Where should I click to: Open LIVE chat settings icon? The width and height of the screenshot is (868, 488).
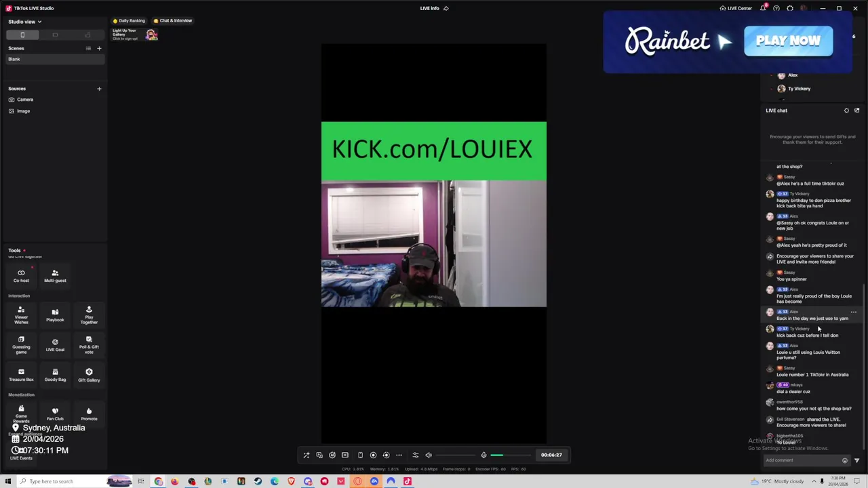click(x=846, y=110)
